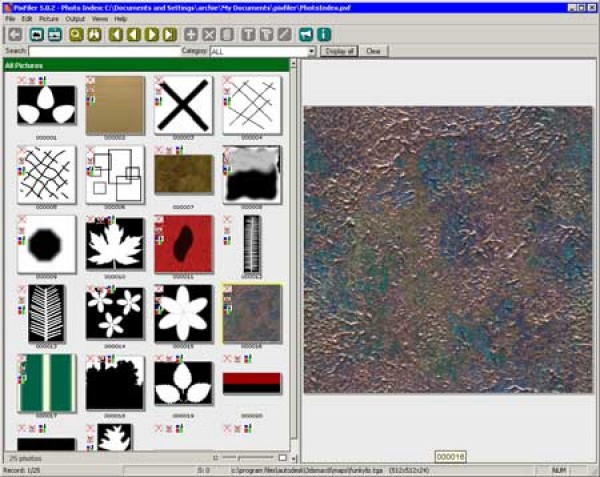Click the Record 1/25 status text
600x477 pixels.
[x=19, y=470]
